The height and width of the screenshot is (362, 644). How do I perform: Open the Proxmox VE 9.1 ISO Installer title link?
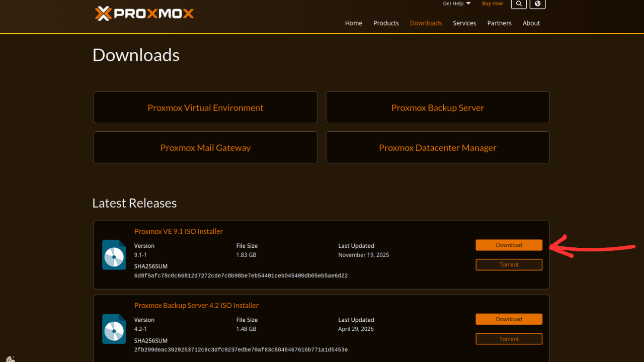(179, 231)
